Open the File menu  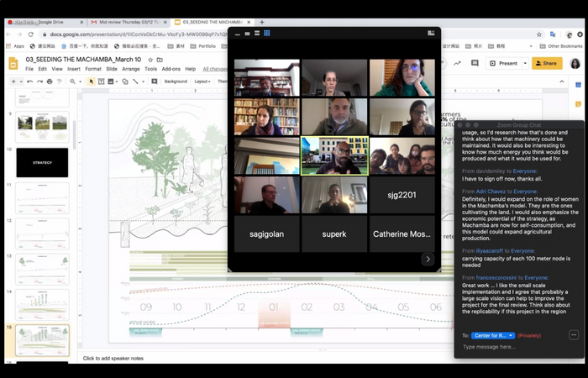29,69
